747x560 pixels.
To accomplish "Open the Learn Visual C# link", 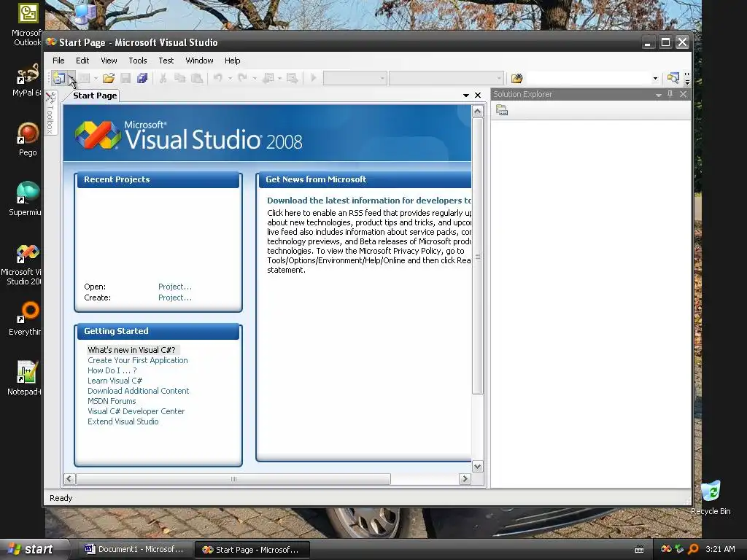I will 115,381.
